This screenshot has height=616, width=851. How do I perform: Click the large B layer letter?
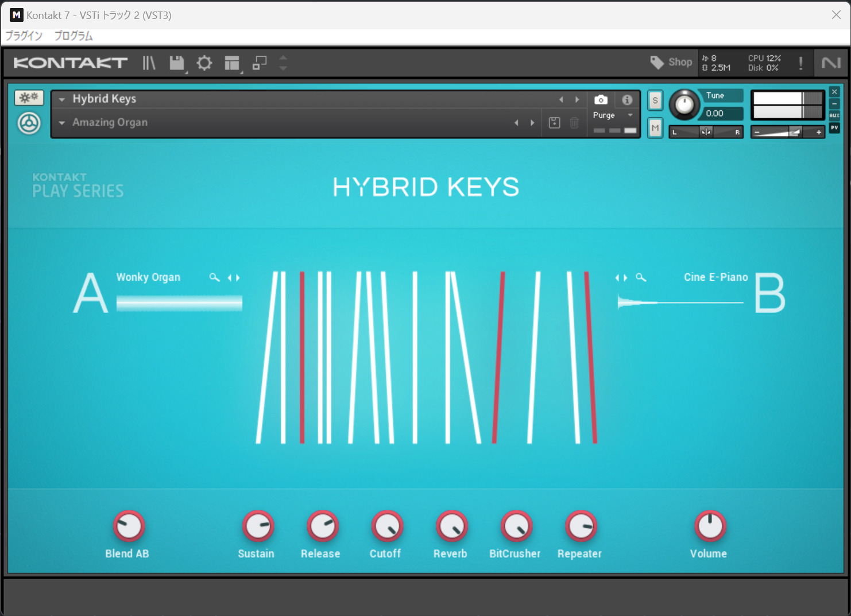coord(769,293)
